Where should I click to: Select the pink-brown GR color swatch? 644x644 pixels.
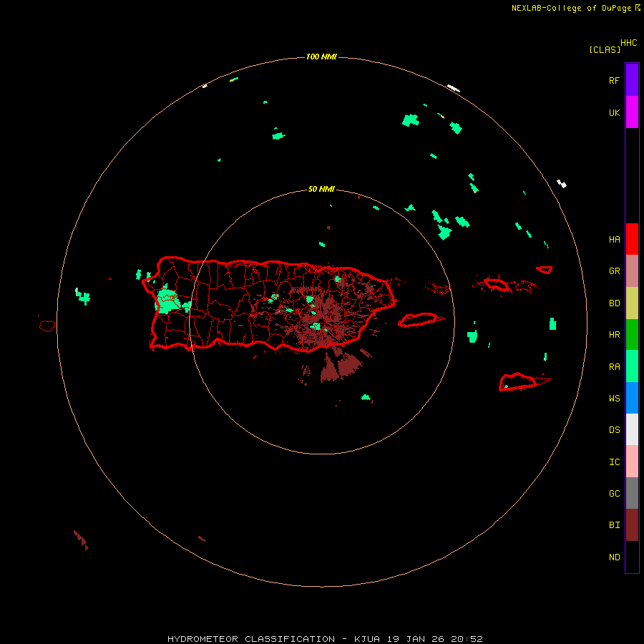coord(632,271)
